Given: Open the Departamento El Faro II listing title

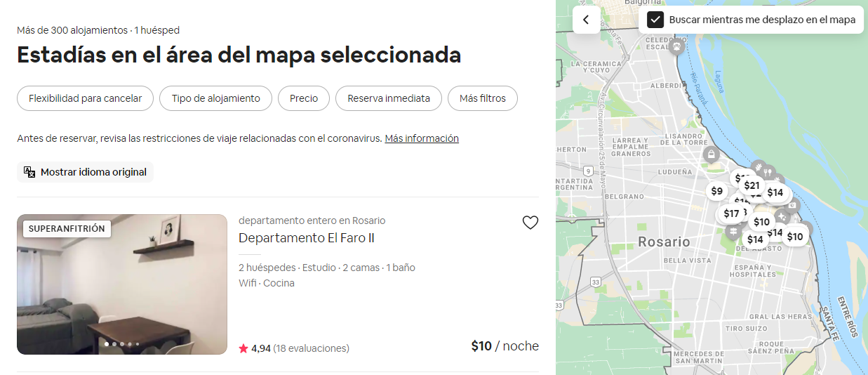Looking at the screenshot, I should click(307, 238).
